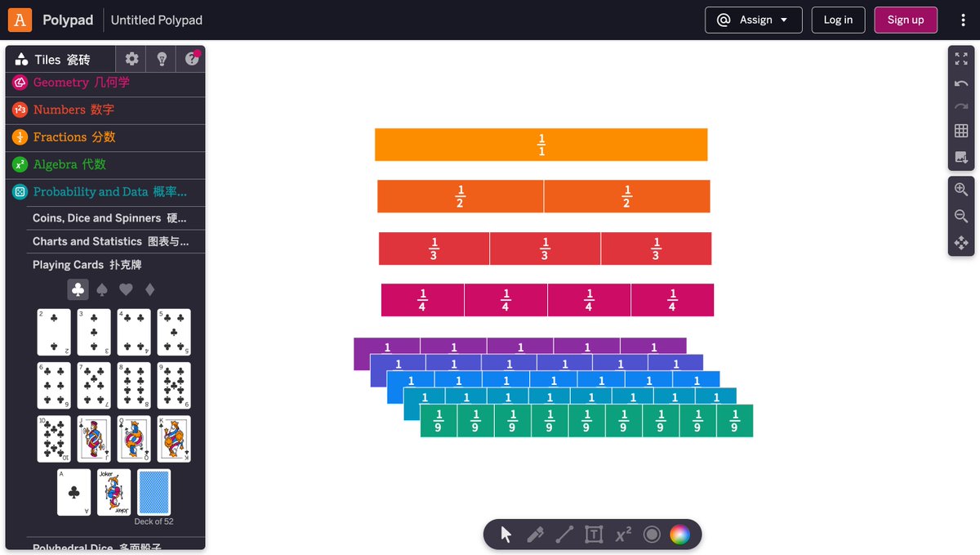Pick the Joker card

point(114,492)
